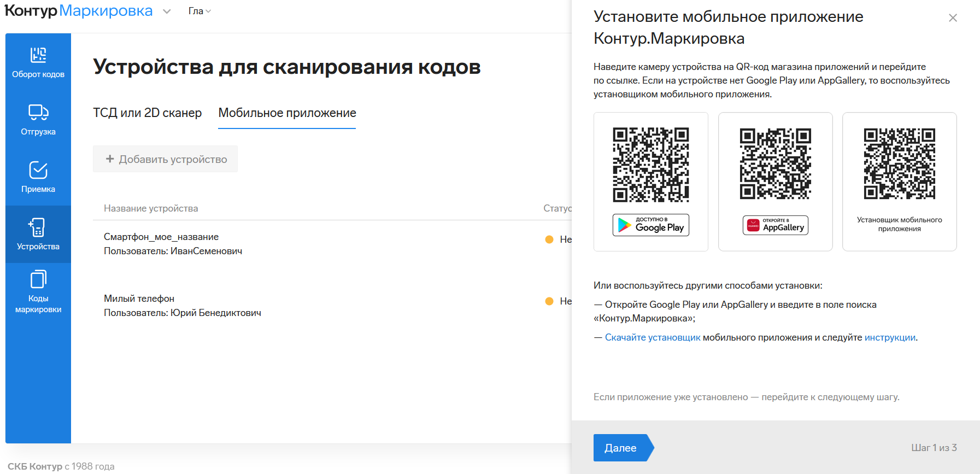Open the Устройства sidebar section
Viewport: 980px width, 474px height.
pyautogui.click(x=38, y=235)
